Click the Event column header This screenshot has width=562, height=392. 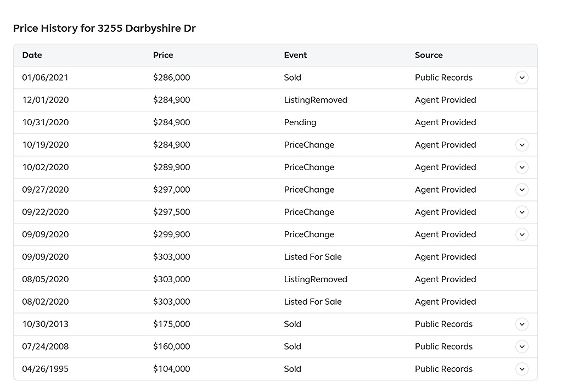(295, 55)
